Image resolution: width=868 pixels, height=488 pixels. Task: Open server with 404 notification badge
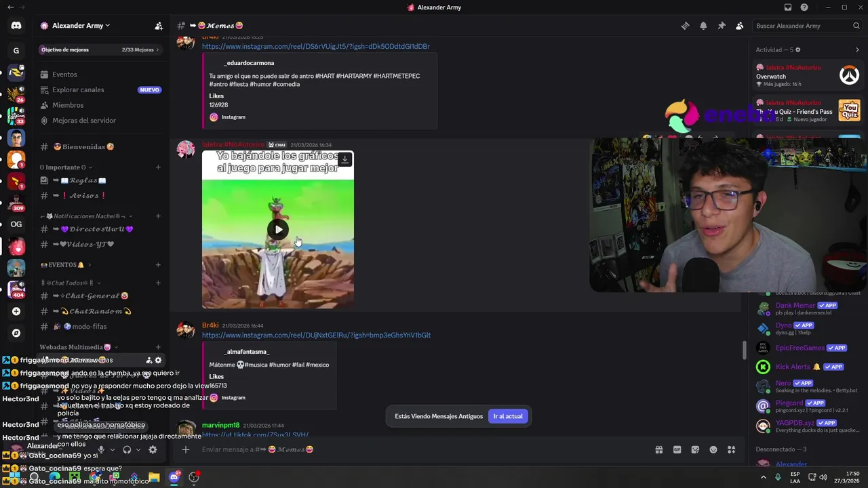point(16,289)
